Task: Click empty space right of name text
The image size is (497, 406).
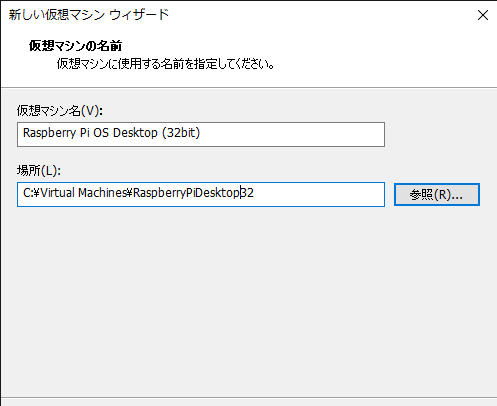Action: point(292,134)
